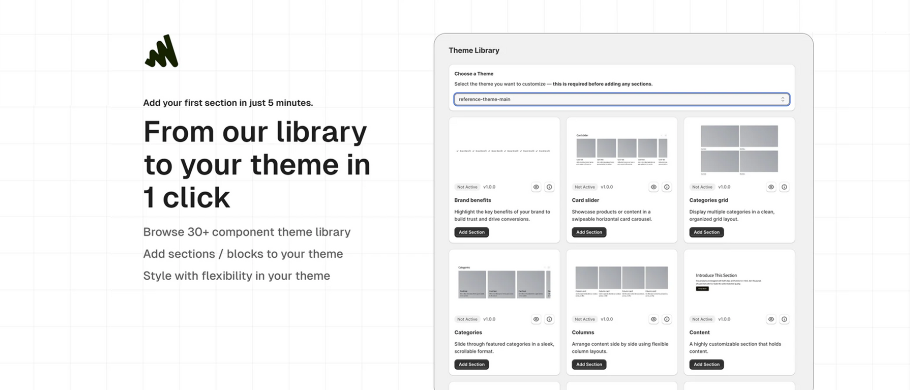Click Add your first section in just 5 minutes
The height and width of the screenshot is (390, 910).
click(x=228, y=103)
